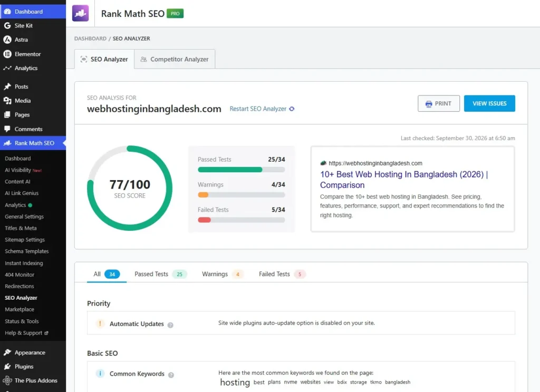Click the 'bangladesh' keyword tag
Screen dimensions: 540x392
point(398,382)
